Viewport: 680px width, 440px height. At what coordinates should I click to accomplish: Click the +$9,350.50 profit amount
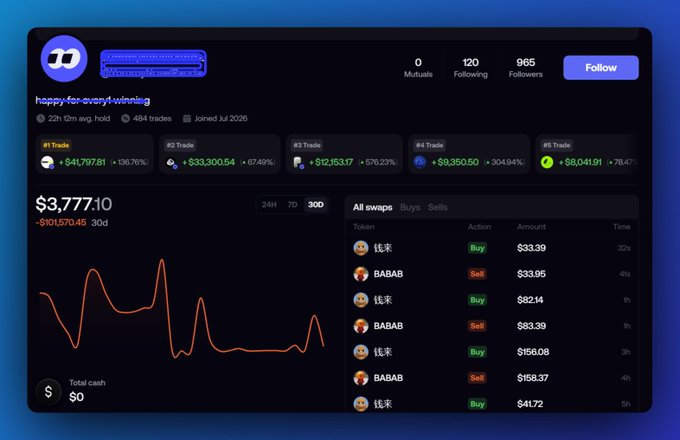(455, 162)
